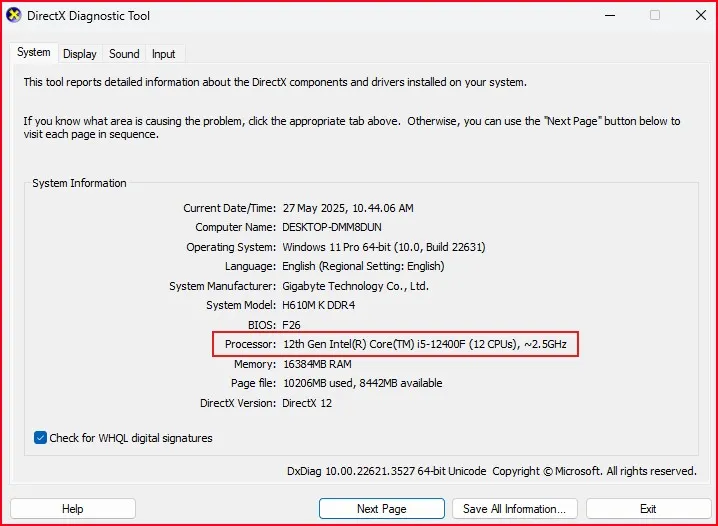Go to Next Page
The width and height of the screenshot is (718, 526).
point(382,509)
